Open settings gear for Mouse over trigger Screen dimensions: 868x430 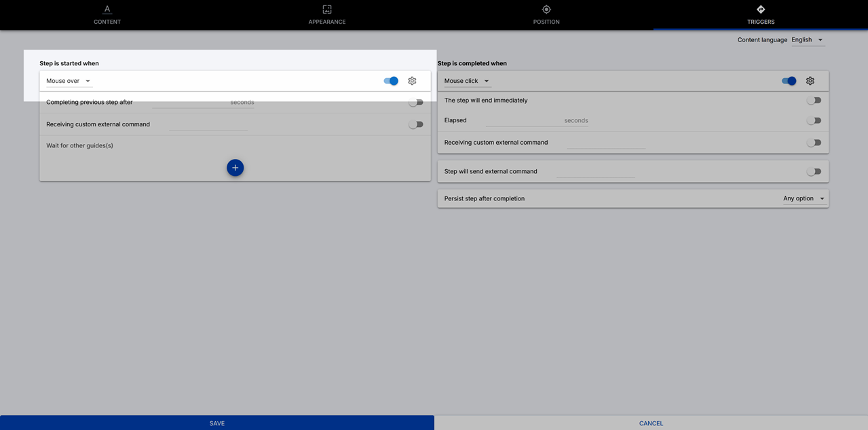[x=412, y=81]
